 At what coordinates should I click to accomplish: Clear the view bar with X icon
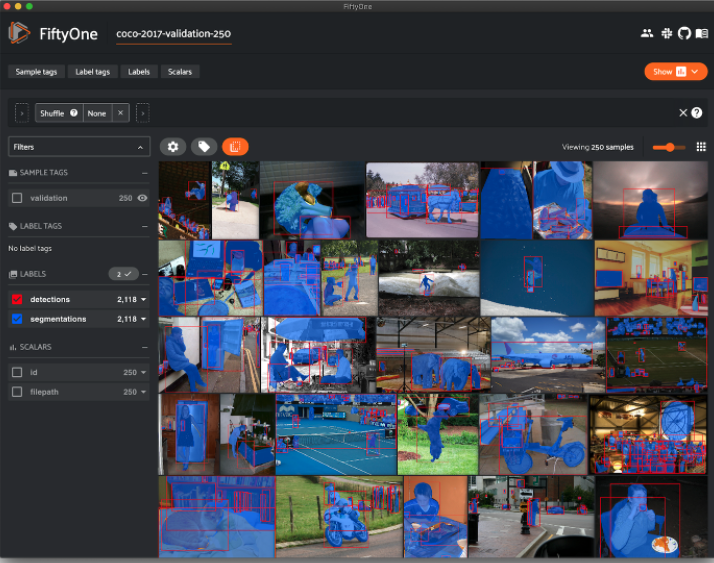coord(683,113)
